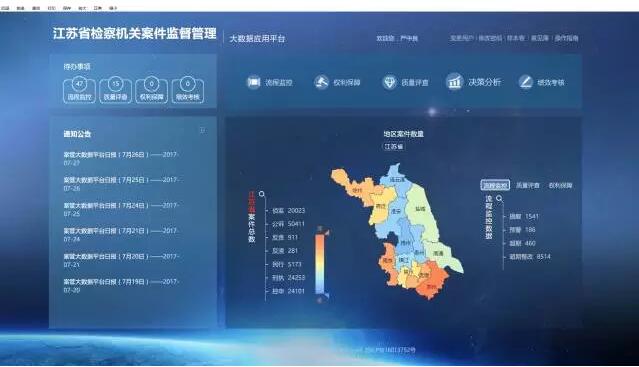Open the 7月26日 daily report notice

point(121,158)
